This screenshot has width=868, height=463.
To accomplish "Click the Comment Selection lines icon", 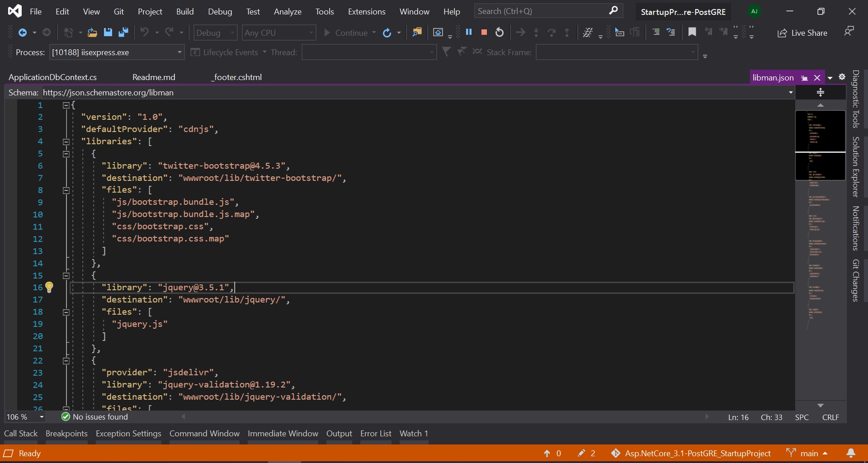I will tap(671, 32).
